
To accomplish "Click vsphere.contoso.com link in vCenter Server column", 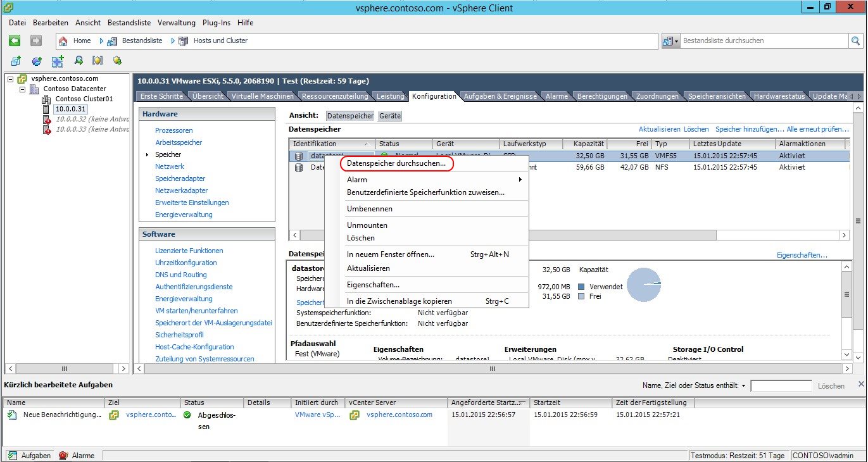I will coord(399,415).
